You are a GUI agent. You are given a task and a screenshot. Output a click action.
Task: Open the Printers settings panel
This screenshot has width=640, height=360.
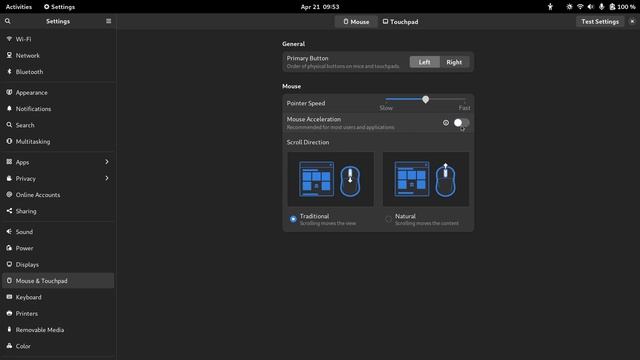pos(58,313)
